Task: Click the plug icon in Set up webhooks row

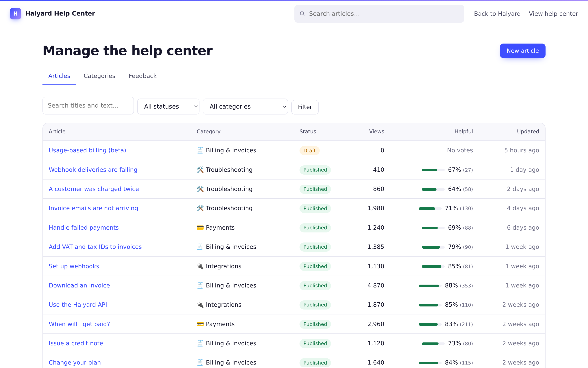Action: coord(200,266)
